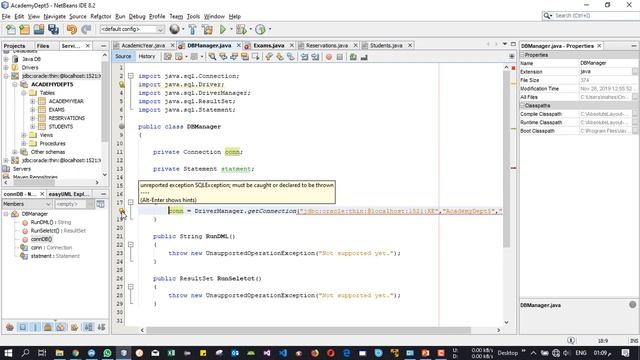Click the Source view button
Viewport: 640px width, 360px height.
tap(123, 56)
